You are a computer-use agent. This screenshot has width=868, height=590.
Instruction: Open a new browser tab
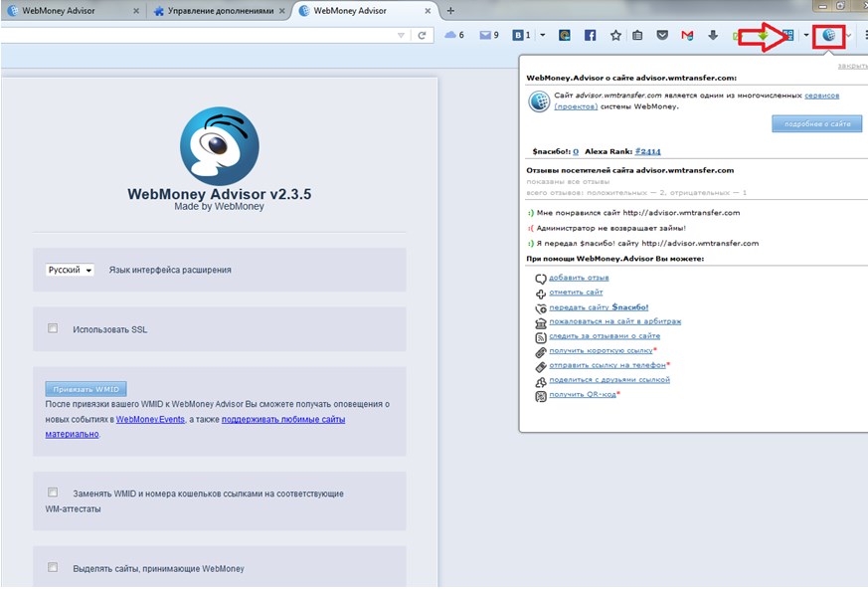[x=450, y=10]
